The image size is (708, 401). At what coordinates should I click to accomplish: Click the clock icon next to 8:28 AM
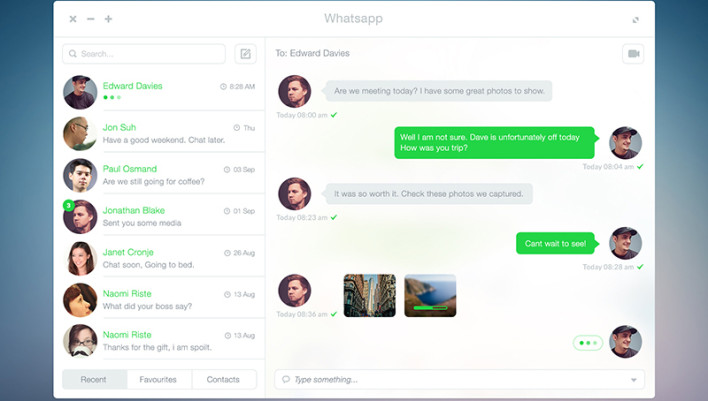click(x=223, y=86)
